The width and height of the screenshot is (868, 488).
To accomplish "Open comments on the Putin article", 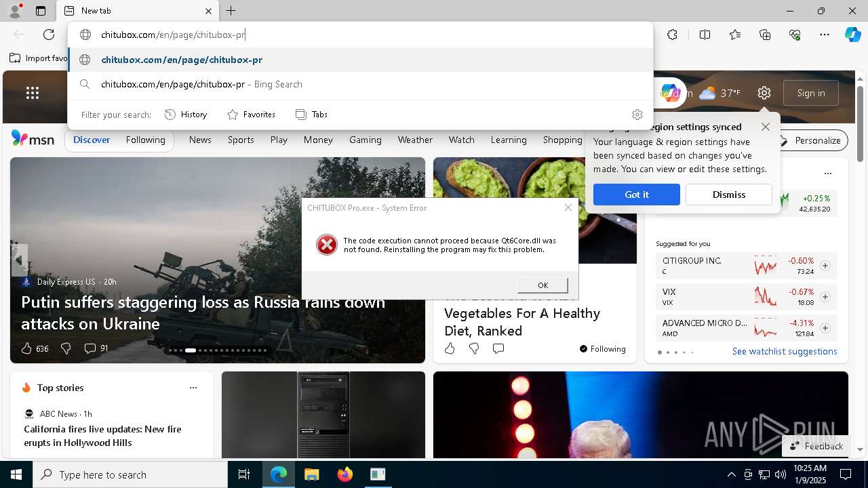I will [x=96, y=348].
